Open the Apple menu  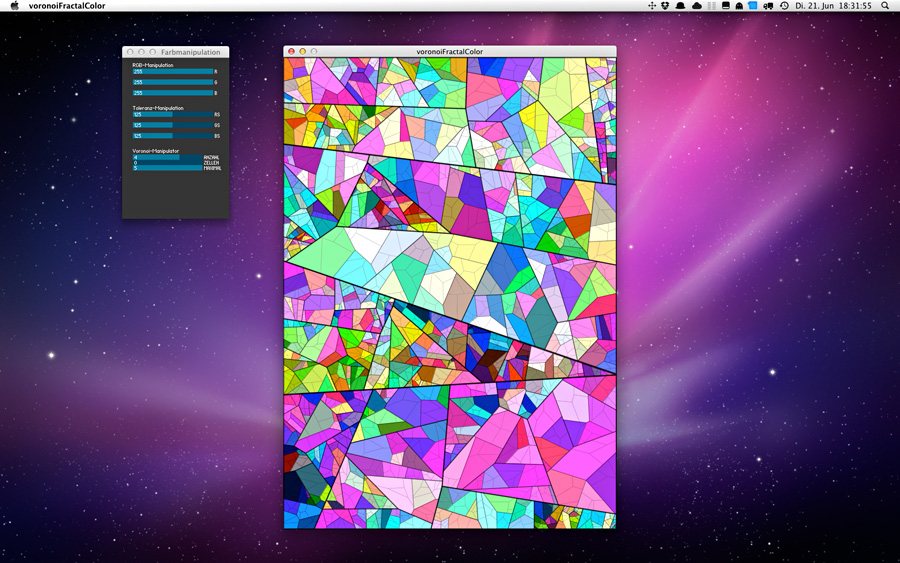click(14, 6)
